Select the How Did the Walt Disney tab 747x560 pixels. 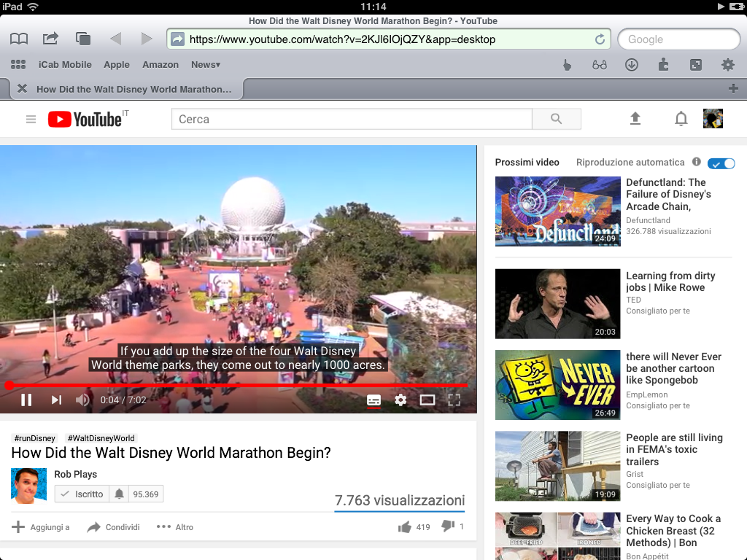coord(134,89)
